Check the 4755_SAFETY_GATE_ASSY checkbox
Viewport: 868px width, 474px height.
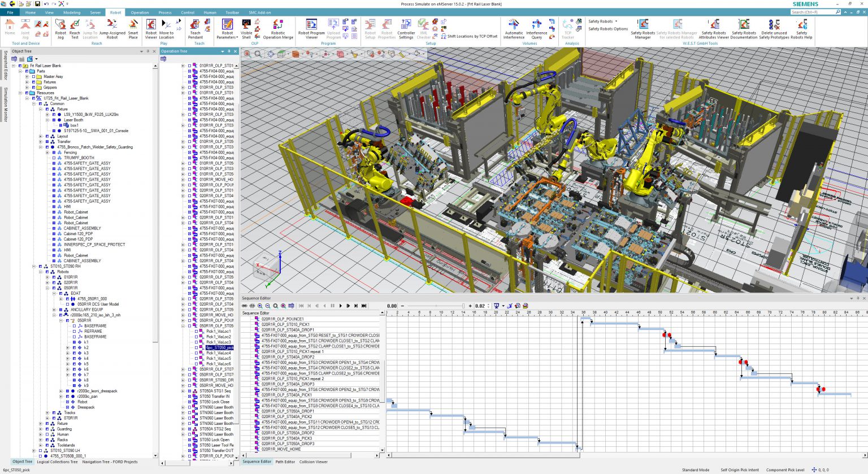[54, 163]
